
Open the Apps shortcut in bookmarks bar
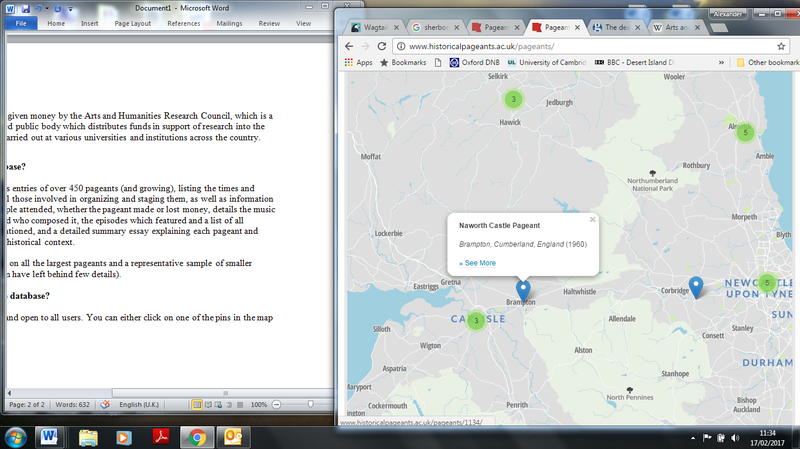click(x=357, y=62)
